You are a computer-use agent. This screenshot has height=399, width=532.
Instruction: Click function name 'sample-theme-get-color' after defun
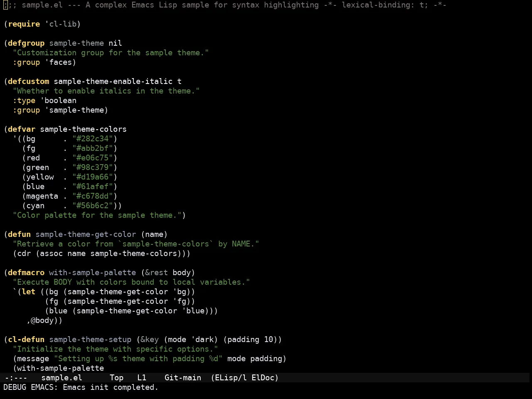click(86, 234)
